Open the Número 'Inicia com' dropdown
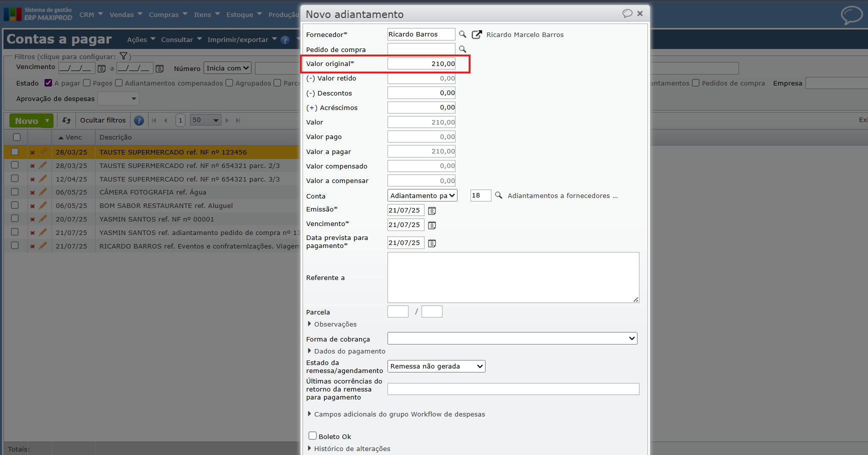Viewport: 868px width, 455px height. 227,68
